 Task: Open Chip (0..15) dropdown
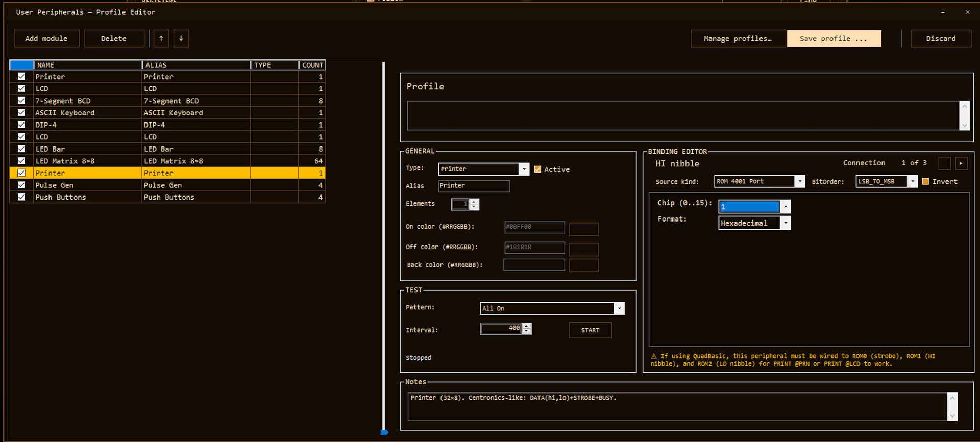click(x=754, y=206)
